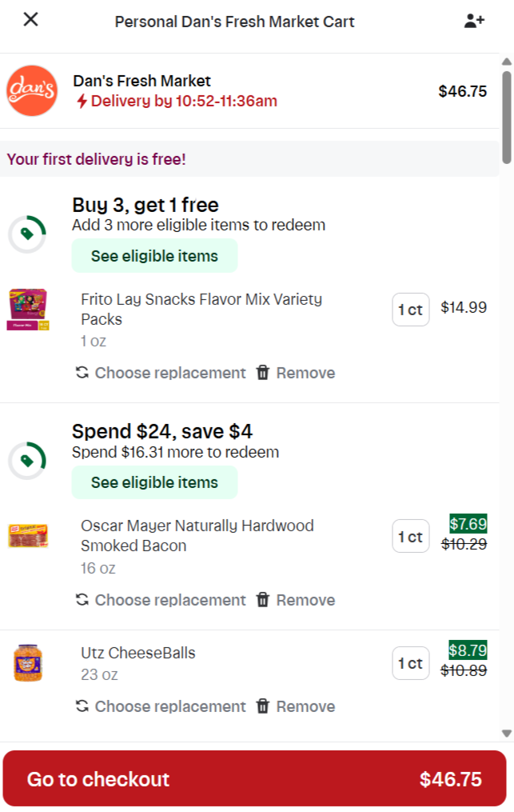
Task: Click the Dan's Fresh Market logo
Action: 32,90
